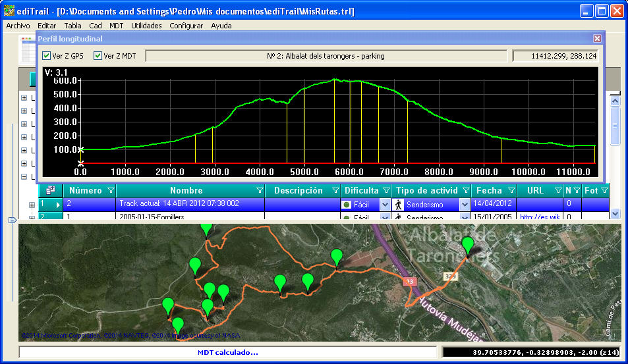Viewport: 628px width, 364px height.
Task: Expand the first track row with its plus box
Action: 32,205
